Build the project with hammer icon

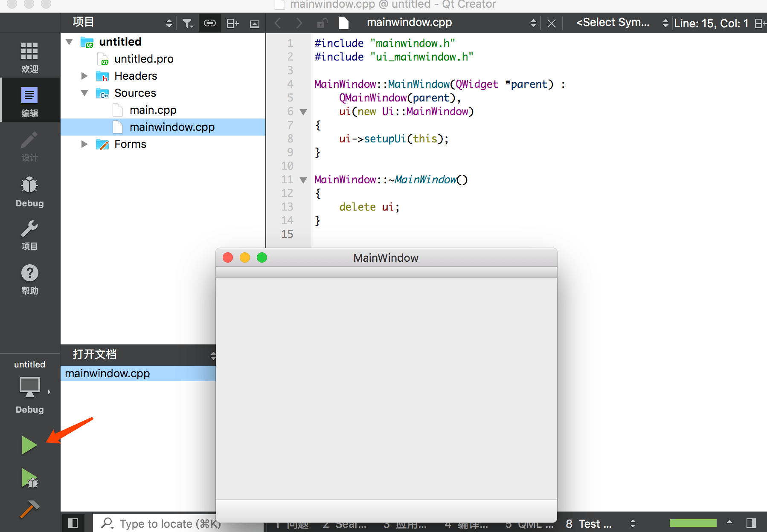click(x=29, y=509)
